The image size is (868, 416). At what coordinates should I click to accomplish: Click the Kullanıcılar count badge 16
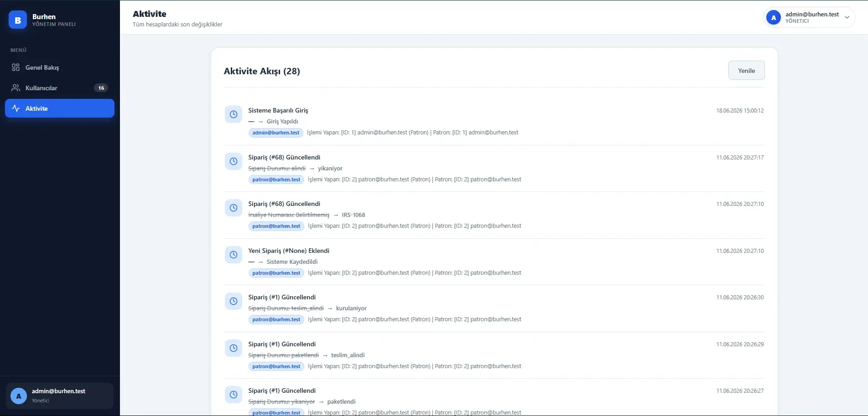coord(101,88)
